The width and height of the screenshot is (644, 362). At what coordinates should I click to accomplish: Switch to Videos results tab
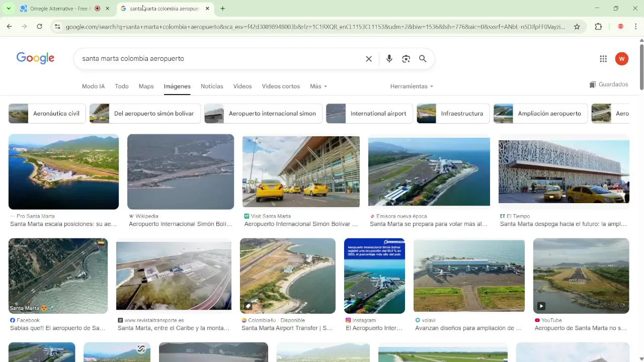[242, 86]
